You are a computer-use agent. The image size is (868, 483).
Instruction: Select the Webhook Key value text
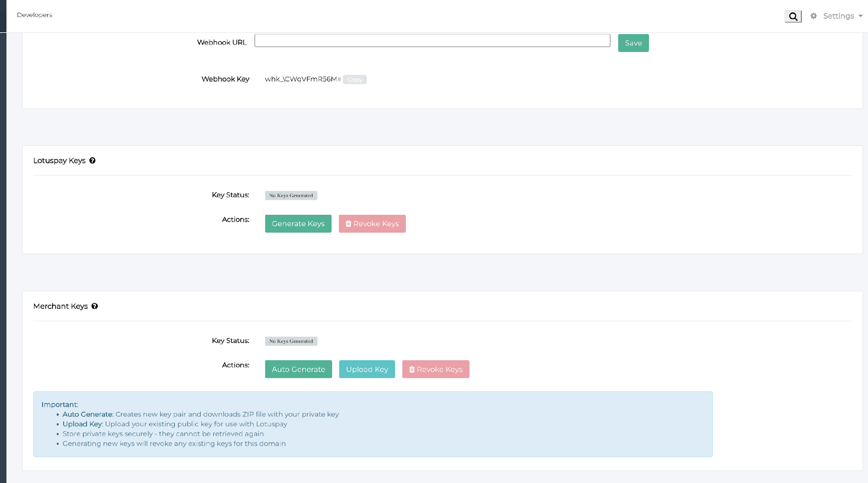click(302, 79)
